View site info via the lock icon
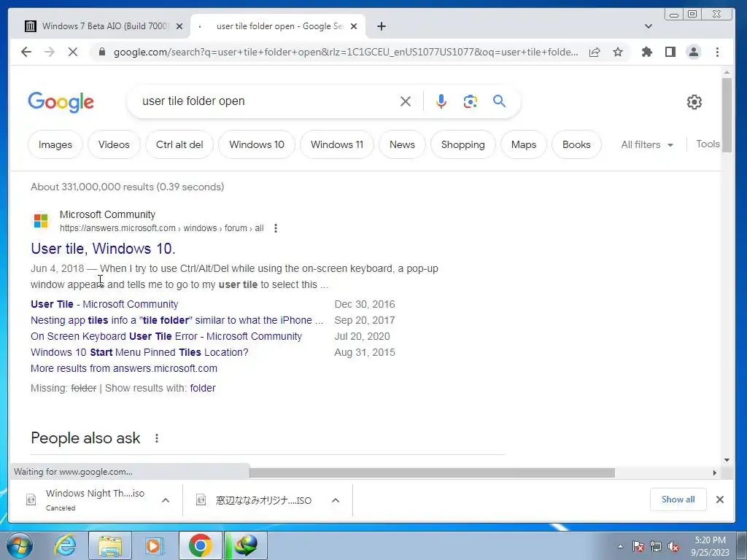This screenshot has width=747, height=560. [x=101, y=52]
